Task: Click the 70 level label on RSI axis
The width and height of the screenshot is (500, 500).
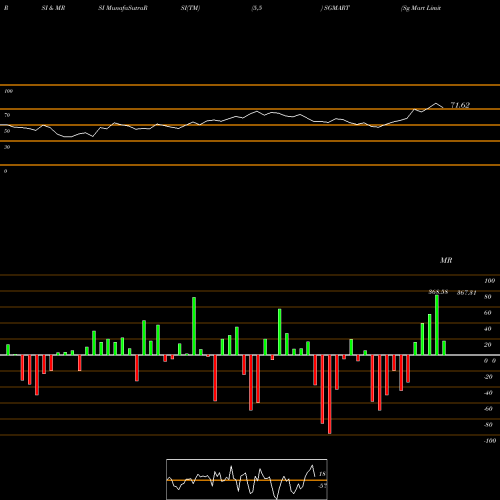Action: 7,115
